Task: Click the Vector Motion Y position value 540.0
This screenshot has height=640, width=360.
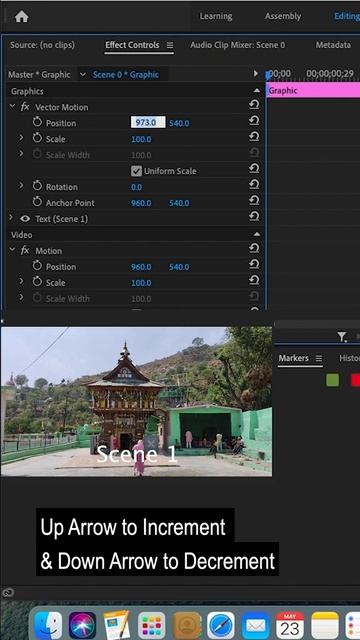Action: pyautogui.click(x=179, y=123)
